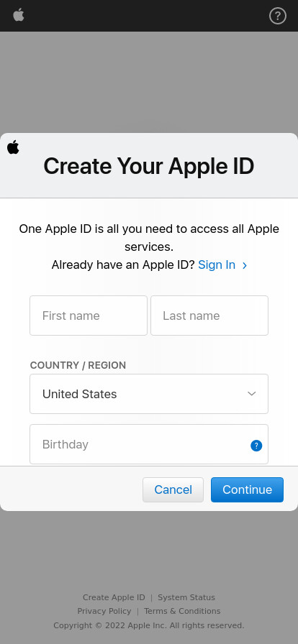
Task: Open the help question mark in the header
Action: click(x=278, y=16)
